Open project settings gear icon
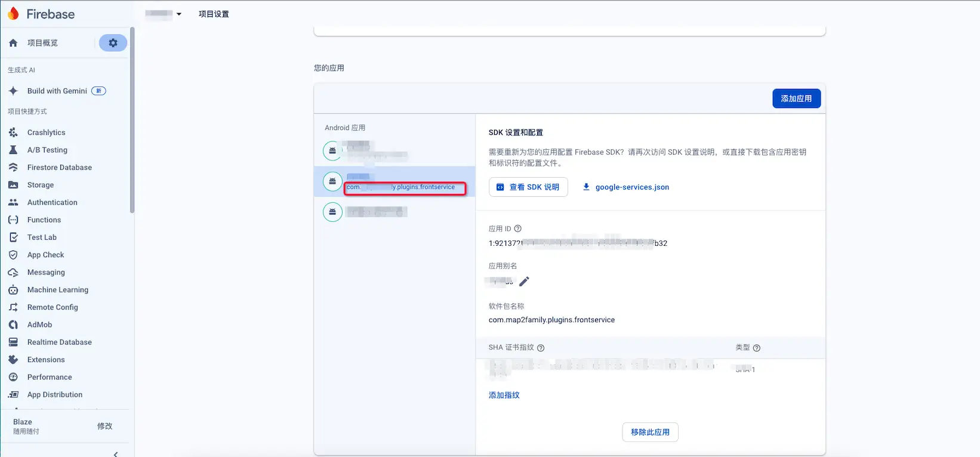980x457 pixels. click(113, 43)
